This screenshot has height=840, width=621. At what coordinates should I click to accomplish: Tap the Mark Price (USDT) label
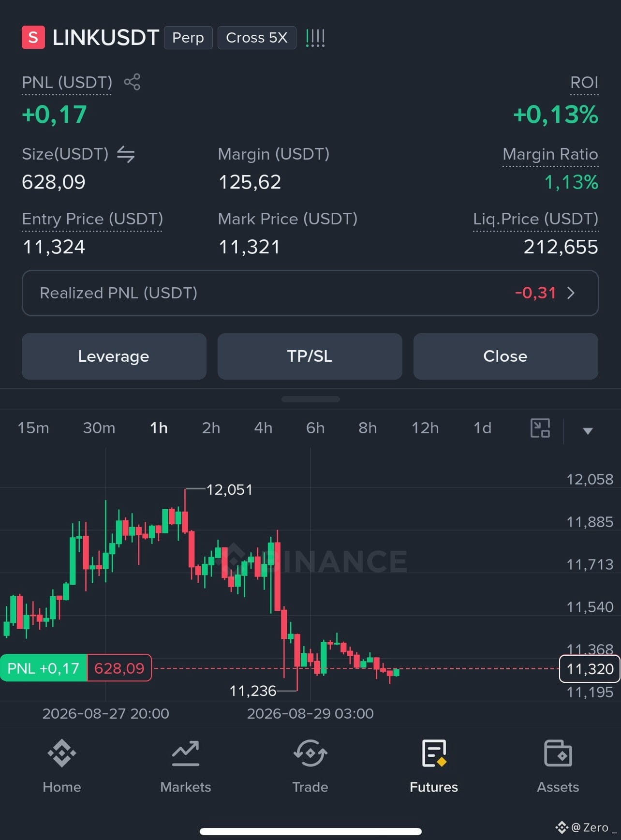(x=288, y=219)
